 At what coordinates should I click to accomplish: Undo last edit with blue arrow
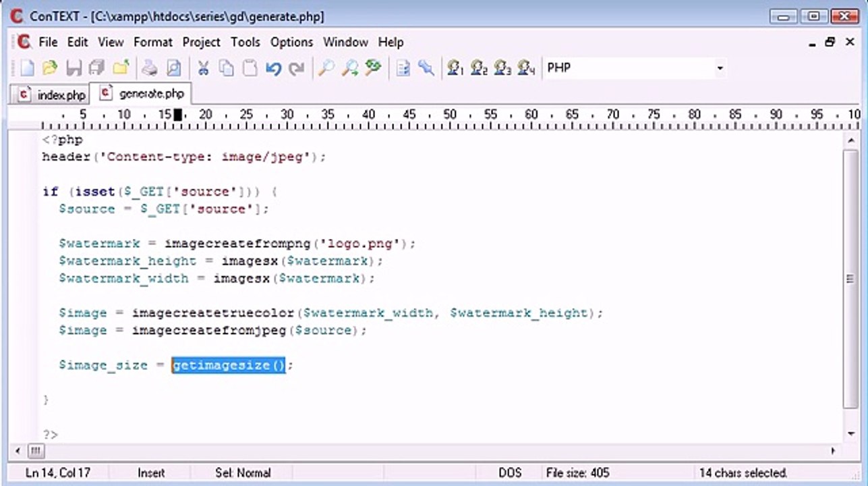[273, 67]
